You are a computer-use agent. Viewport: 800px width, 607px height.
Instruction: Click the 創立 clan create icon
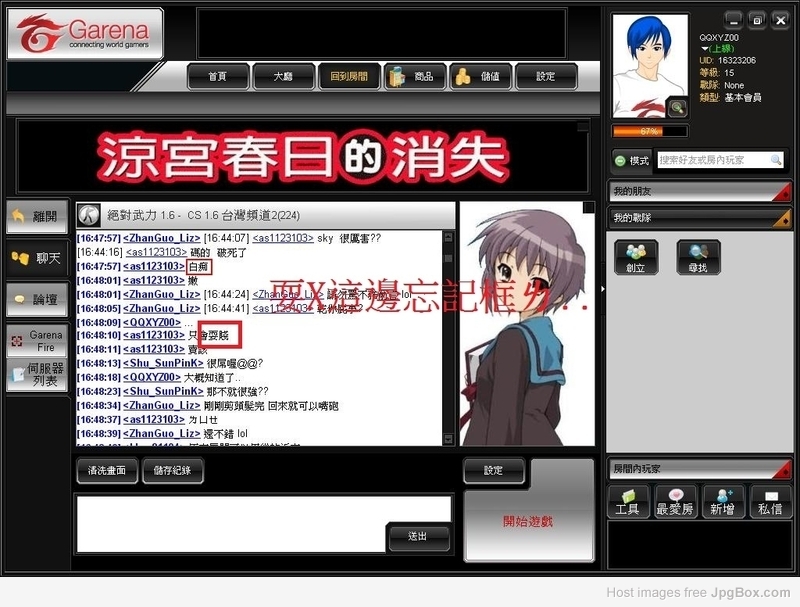[x=635, y=258]
